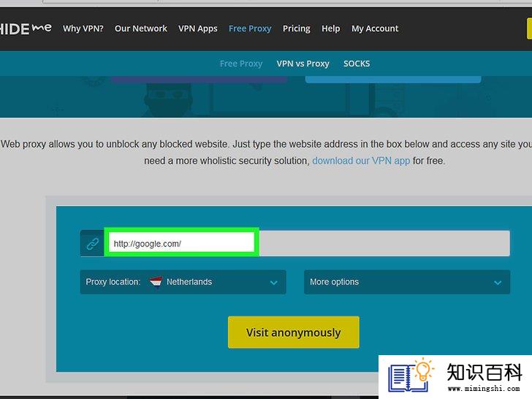Click the chain link icon beside URL field
Image resolution: width=532 pixels, height=399 pixels.
click(x=92, y=243)
